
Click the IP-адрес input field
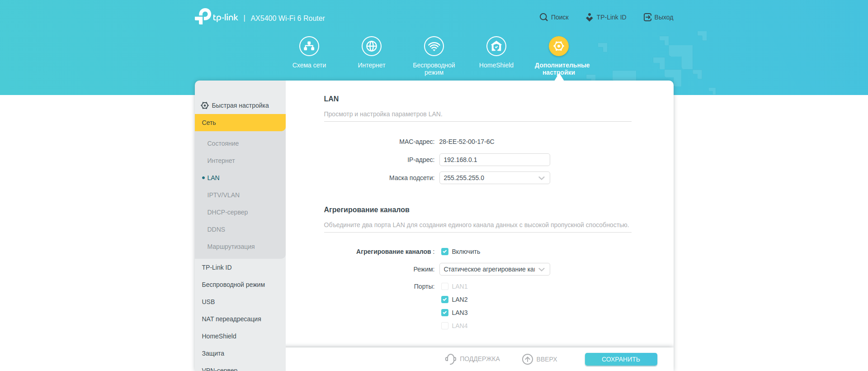click(x=495, y=160)
